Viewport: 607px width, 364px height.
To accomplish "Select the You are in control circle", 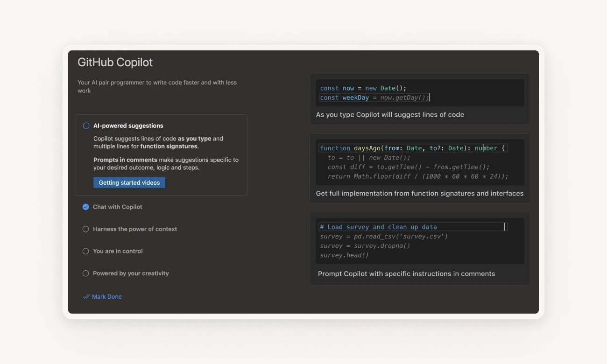I will tap(86, 251).
